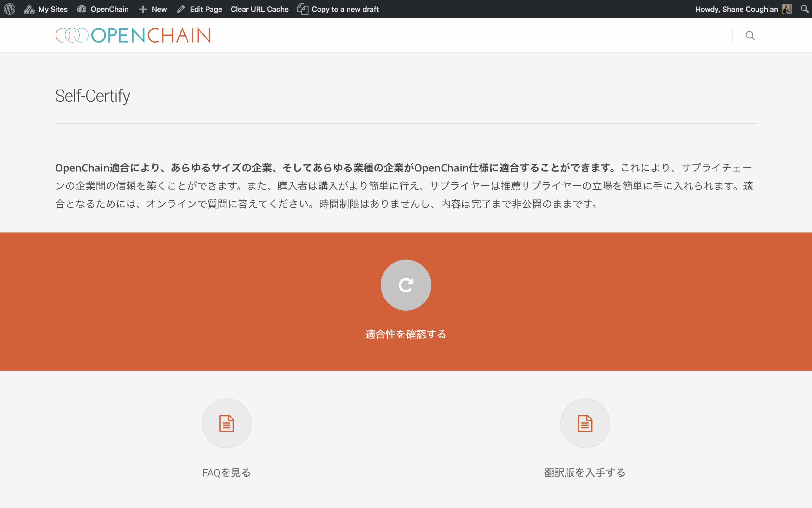Click the WordPress logo icon in admin bar
Image resolution: width=812 pixels, height=508 pixels.
click(x=10, y=9)
